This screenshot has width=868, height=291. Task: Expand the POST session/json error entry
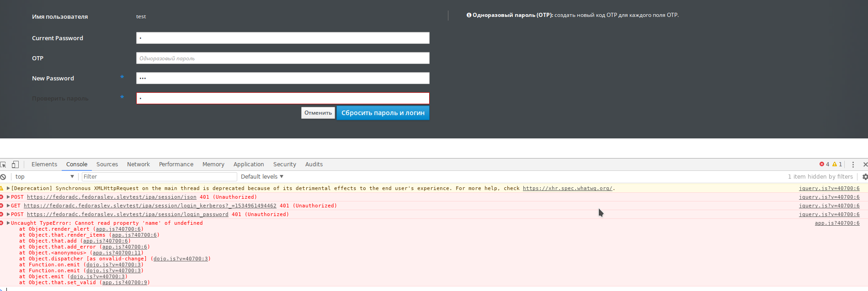[x=8, y=197]
